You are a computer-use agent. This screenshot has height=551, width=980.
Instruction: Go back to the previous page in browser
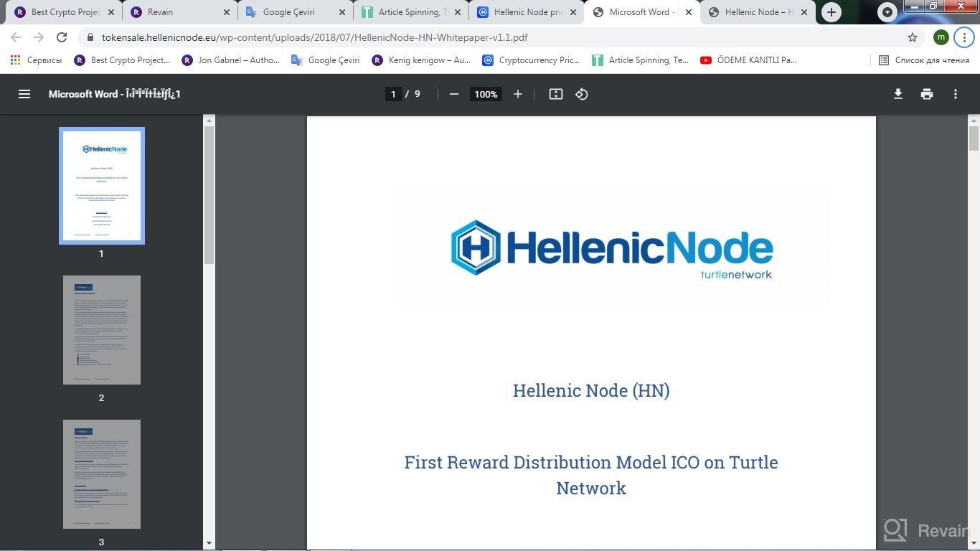[x=16, y=37]
